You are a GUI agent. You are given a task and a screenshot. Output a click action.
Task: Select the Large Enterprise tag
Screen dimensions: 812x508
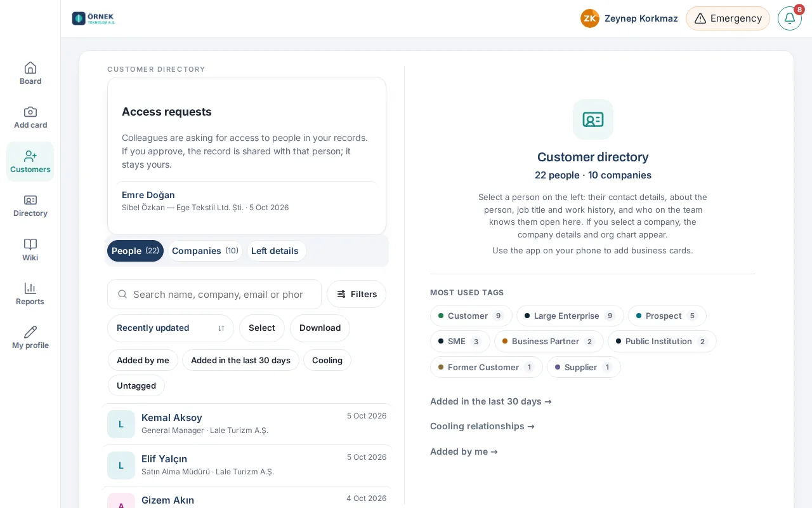[570, 316]
